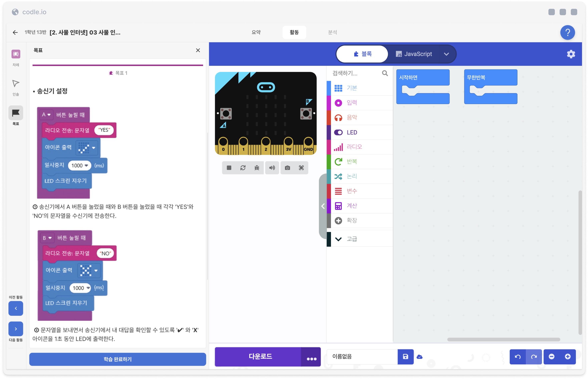Screen dimensions: 588x379
Task: Click the horizontal scrollbar of the workspace
Action: pos(503,340)
